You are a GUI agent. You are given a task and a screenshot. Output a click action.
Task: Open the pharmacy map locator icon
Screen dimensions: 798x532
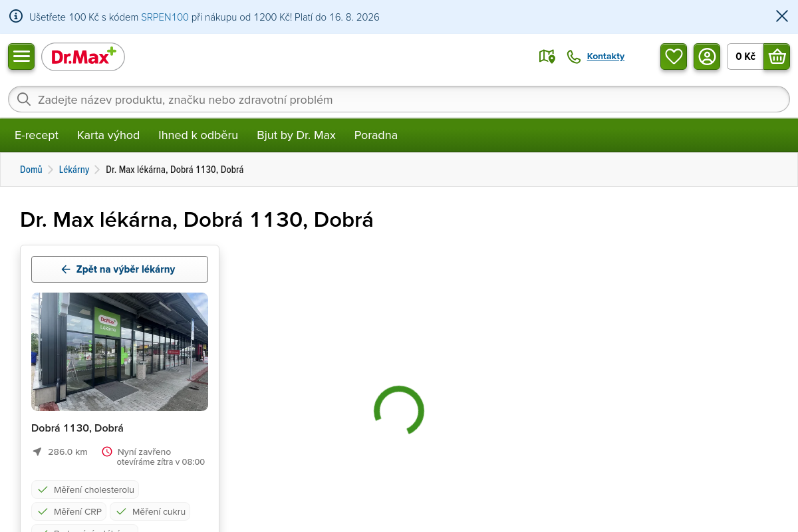pyautogui.click(x=547, y=57)
